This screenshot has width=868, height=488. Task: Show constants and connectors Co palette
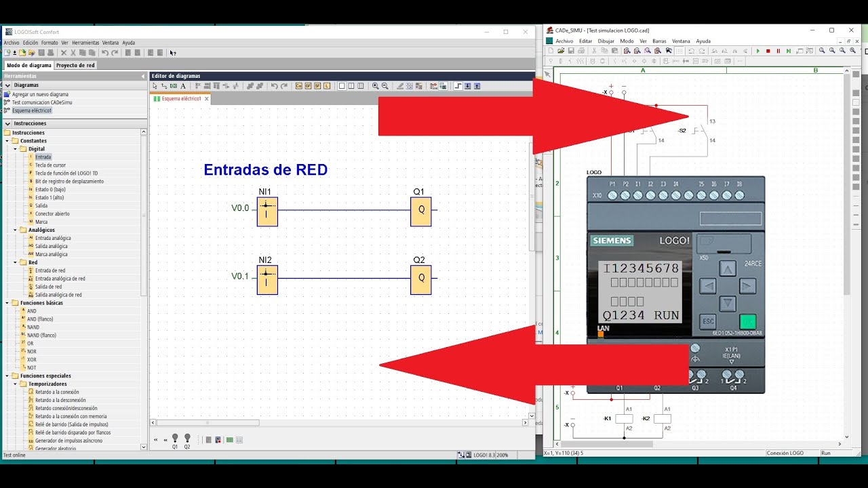(299, 86)
